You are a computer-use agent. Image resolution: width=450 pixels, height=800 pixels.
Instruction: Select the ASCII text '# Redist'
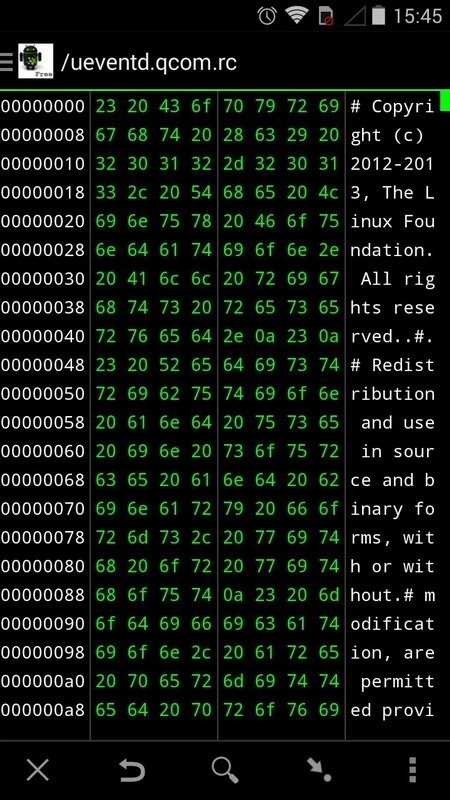(392, 365)
